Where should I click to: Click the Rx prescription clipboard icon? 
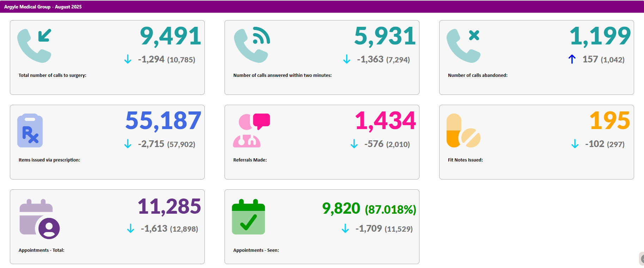30,130
